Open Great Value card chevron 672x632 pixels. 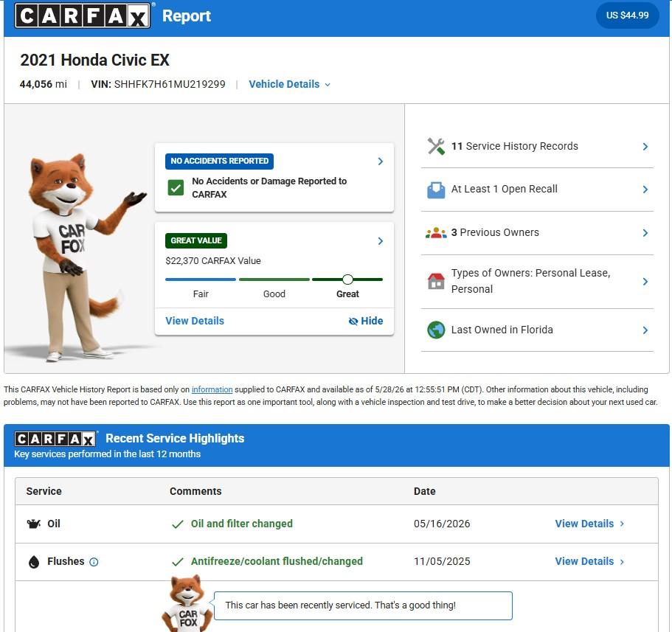coord(380,241)
